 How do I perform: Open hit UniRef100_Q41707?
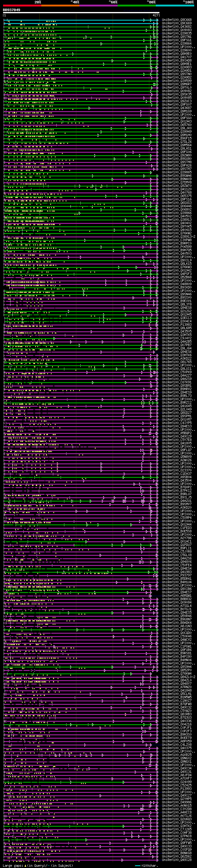pyautogui.click(x=176, y=57)
